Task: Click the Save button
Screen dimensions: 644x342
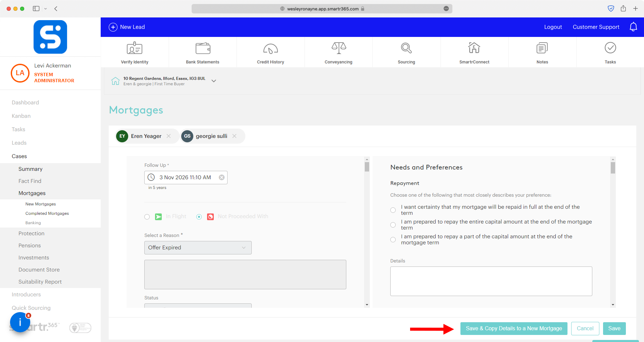Action: [x=614, y=329]
